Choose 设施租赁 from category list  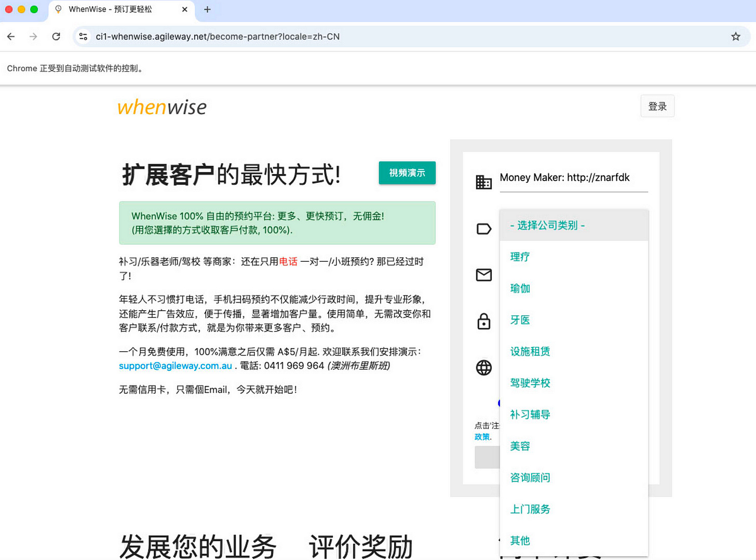[x=574, y=352]
